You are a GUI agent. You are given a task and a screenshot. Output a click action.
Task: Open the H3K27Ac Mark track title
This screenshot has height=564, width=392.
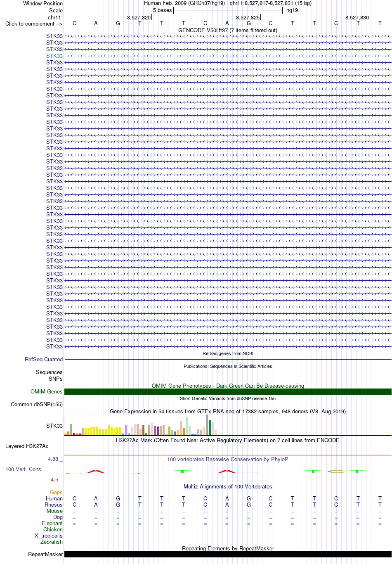coord(228,440)
